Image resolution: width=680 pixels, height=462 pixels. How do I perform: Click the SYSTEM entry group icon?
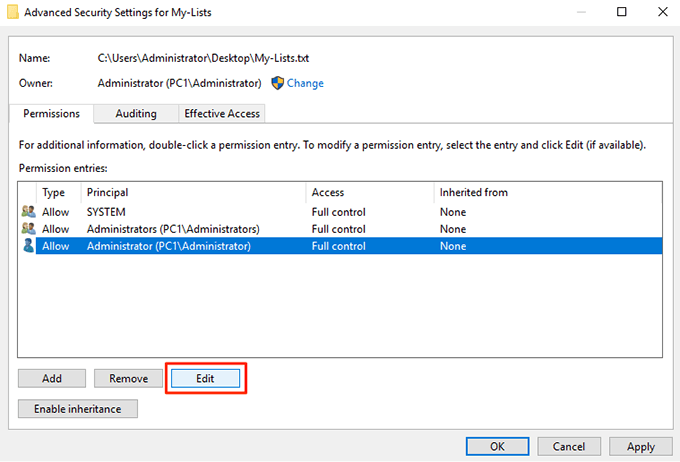coord(27,212)
